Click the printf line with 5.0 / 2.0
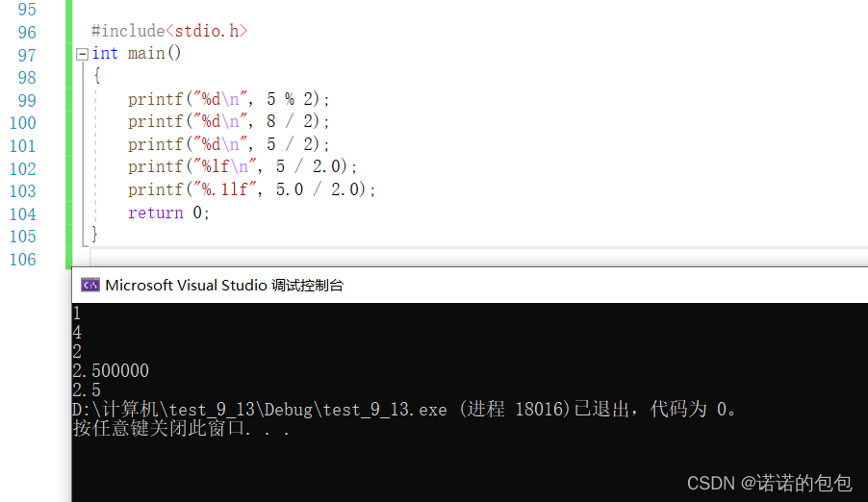This screenshot has height=502, width=868. pyautogui.click(x=252, y=189)
